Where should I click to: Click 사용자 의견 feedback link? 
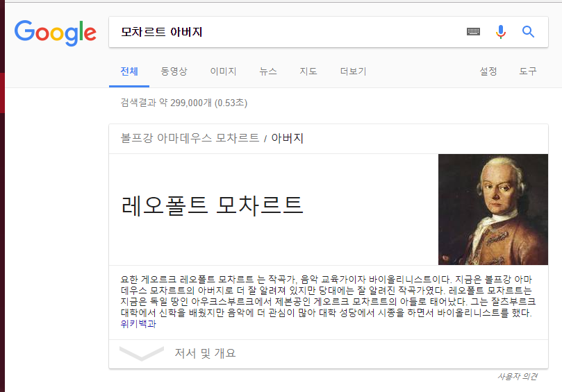(518, 376)
